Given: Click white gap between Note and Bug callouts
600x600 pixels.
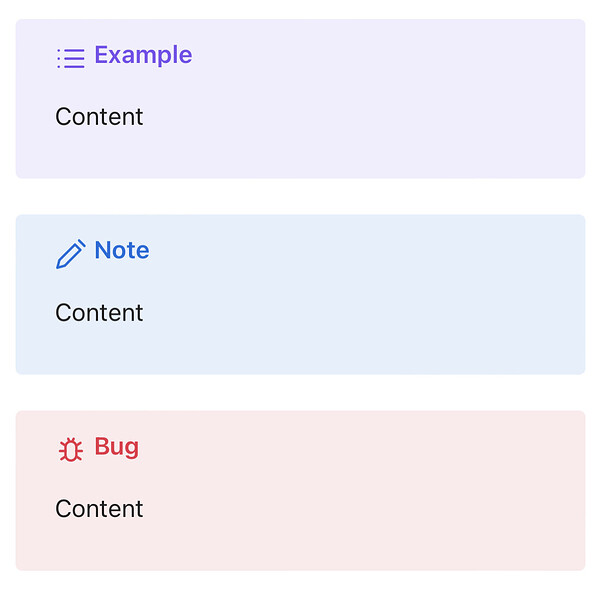Looking at the screenshot, I should (x=300, y=393).
